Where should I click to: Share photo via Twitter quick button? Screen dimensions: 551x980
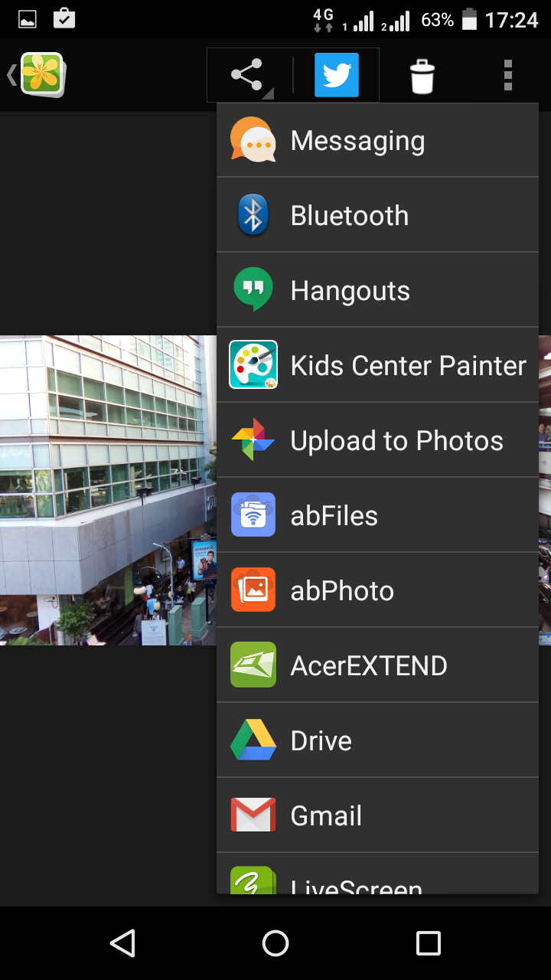(x=336, y=76)
